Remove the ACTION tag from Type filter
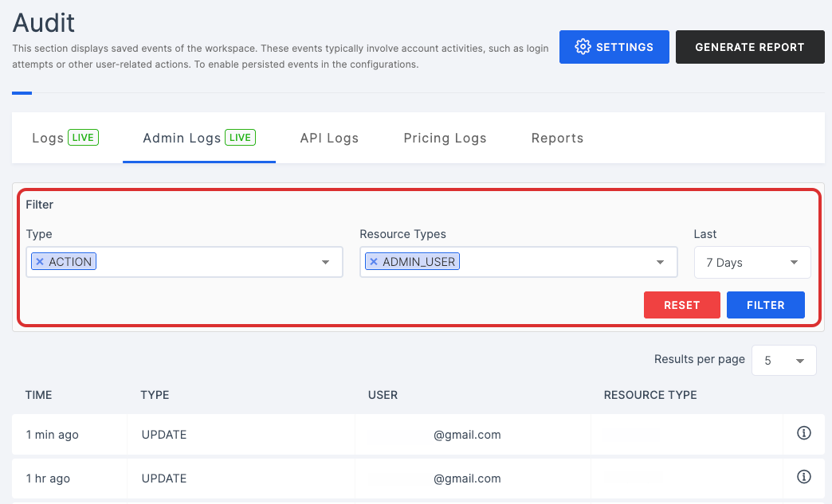 (40, 262)
